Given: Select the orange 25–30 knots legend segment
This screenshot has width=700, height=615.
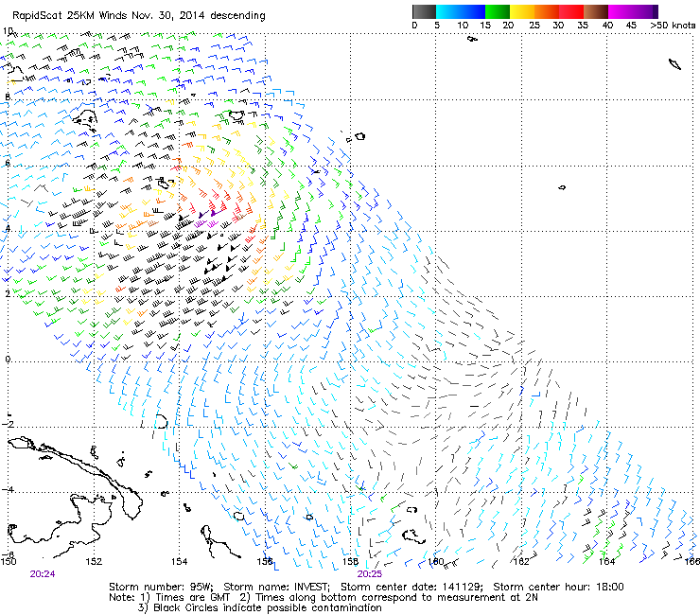Looking at the screenshot, I should pos(547,11).
